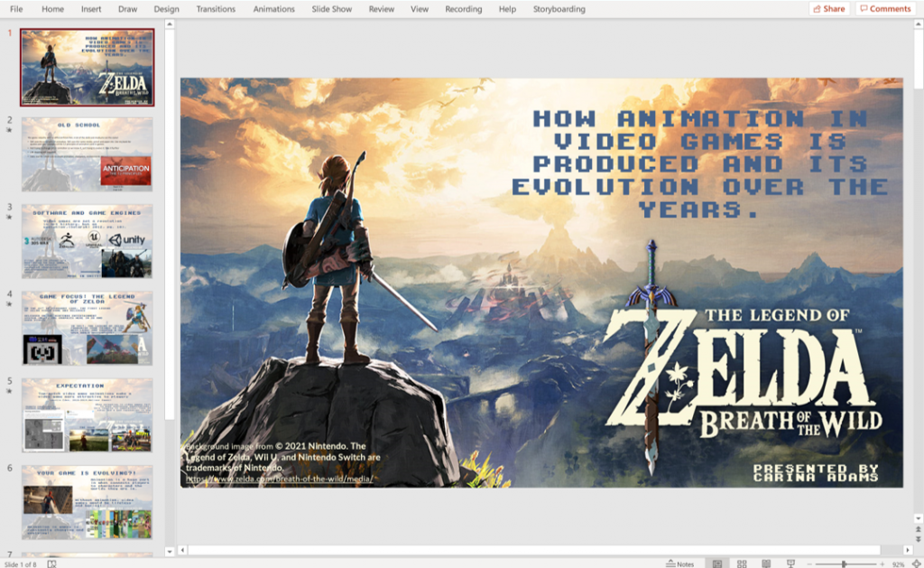Click the Fit slide to window icon
924x568 pixels.
(917, 563)
